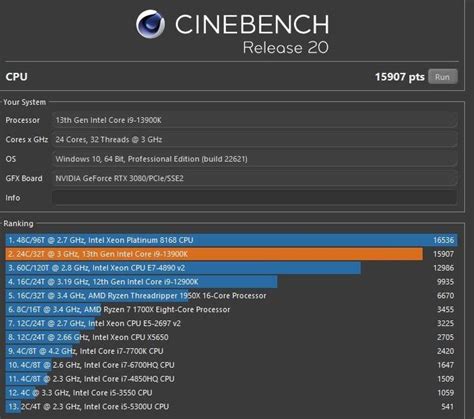Image resolution: width=474 pixels, height=419 pixels.
Task: Select ranking row 3 Xeon CPU E7-4890 v2
Action: click(x=231, y=268)
